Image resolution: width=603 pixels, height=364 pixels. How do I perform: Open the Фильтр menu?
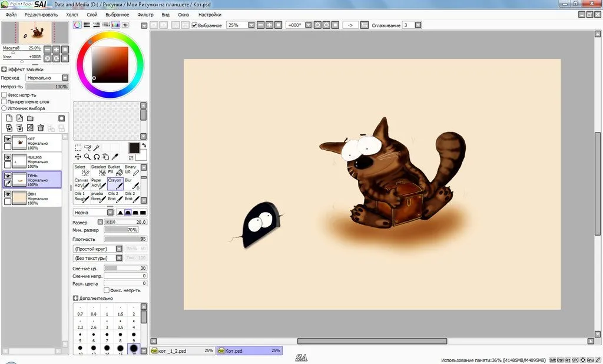[145, 15]
